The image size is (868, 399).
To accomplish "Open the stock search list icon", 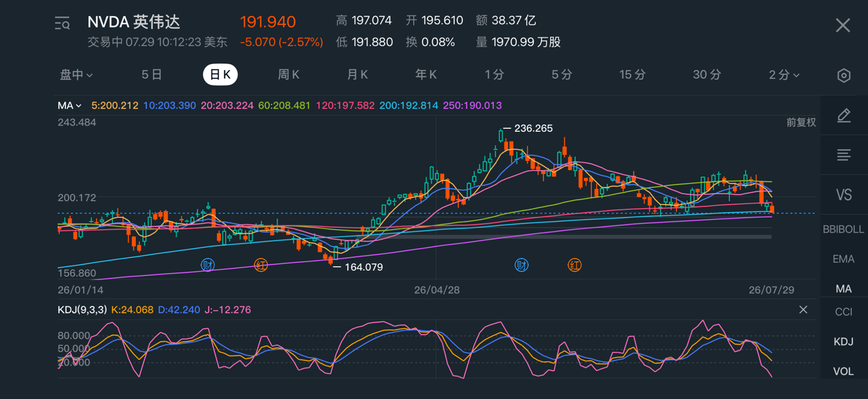I will pyautogui.click(x=62, y=24).
